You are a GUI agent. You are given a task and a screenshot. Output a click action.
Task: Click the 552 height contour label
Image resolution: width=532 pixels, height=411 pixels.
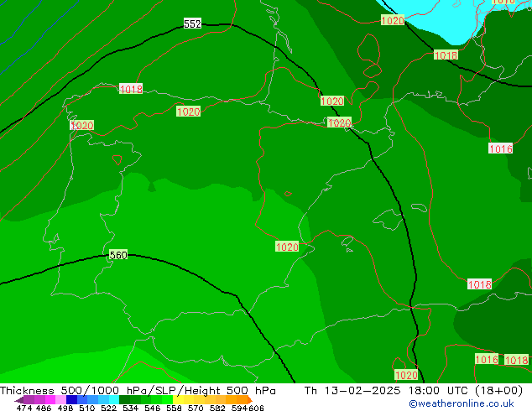pyautogui.click(x=192, y=23)
